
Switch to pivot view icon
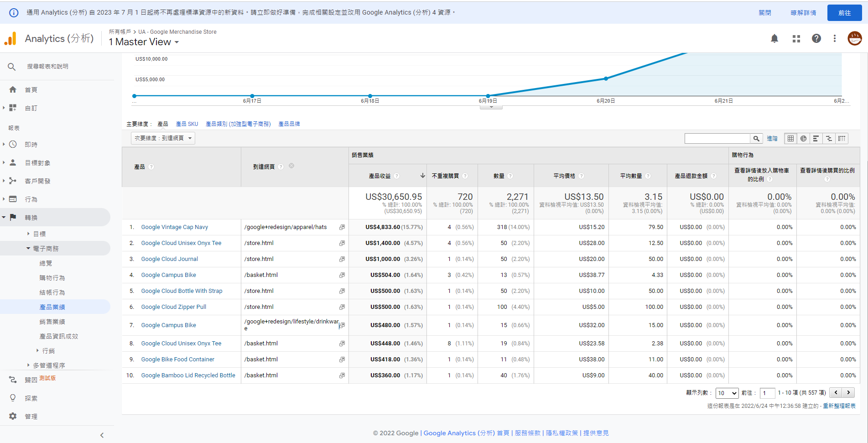842,138
